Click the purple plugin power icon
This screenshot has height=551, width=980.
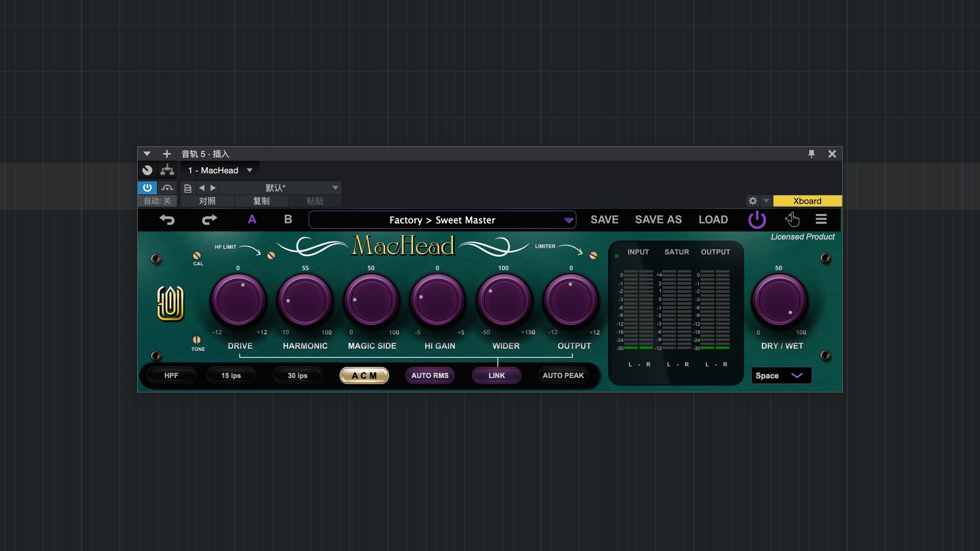(757, 220)
